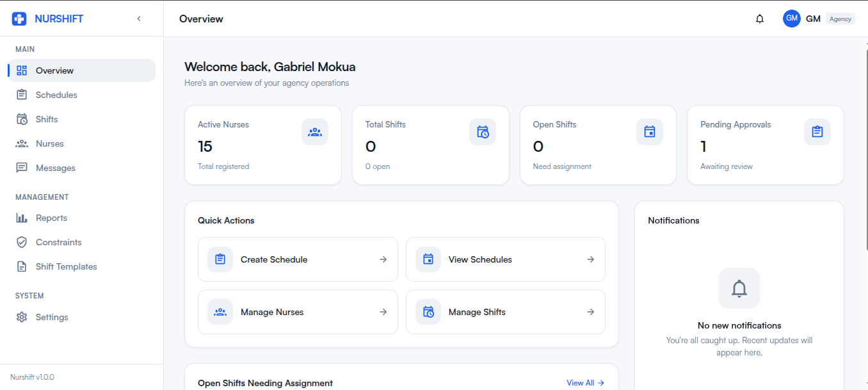Open Schedules in the sidebar

(x=56, y=95)
